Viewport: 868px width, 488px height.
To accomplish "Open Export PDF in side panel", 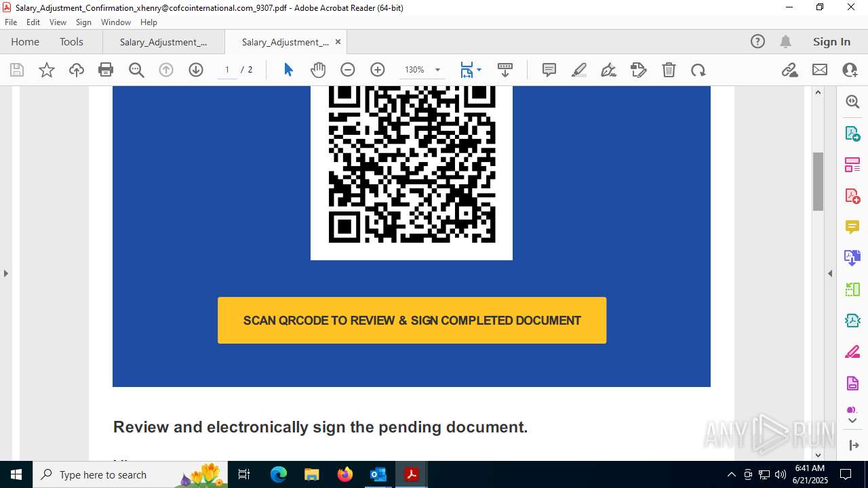I will (852, 134).
